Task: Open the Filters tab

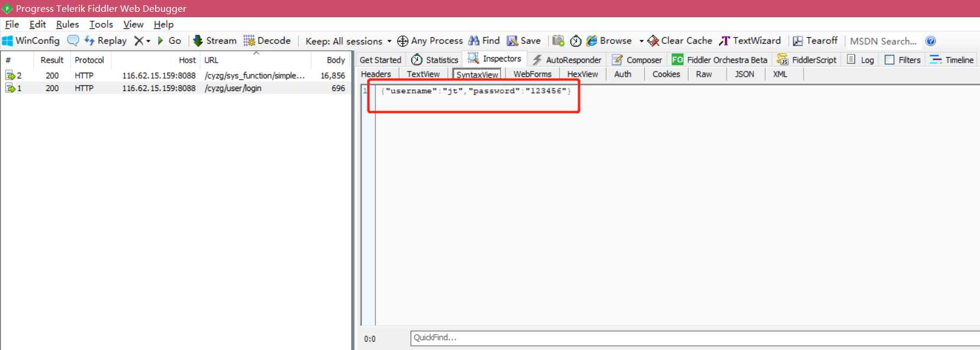Action: [x=903, y=60]
